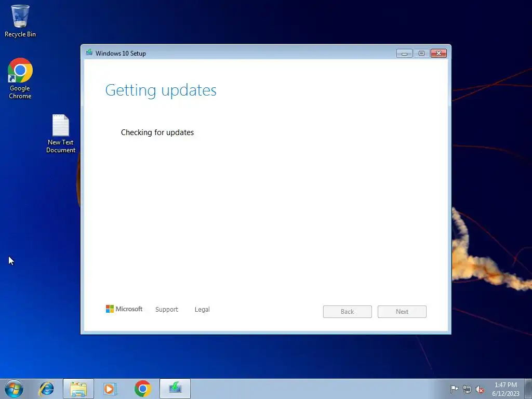
Task: Click the 'Getting updates' heading
Action: [161, 90]
